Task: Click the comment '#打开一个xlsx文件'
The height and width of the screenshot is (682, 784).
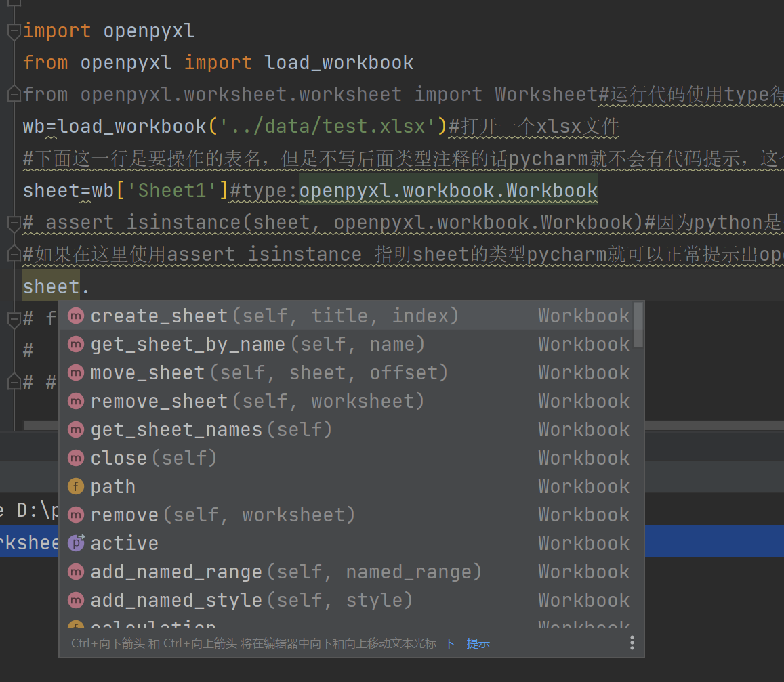Action: click(533, 127)
